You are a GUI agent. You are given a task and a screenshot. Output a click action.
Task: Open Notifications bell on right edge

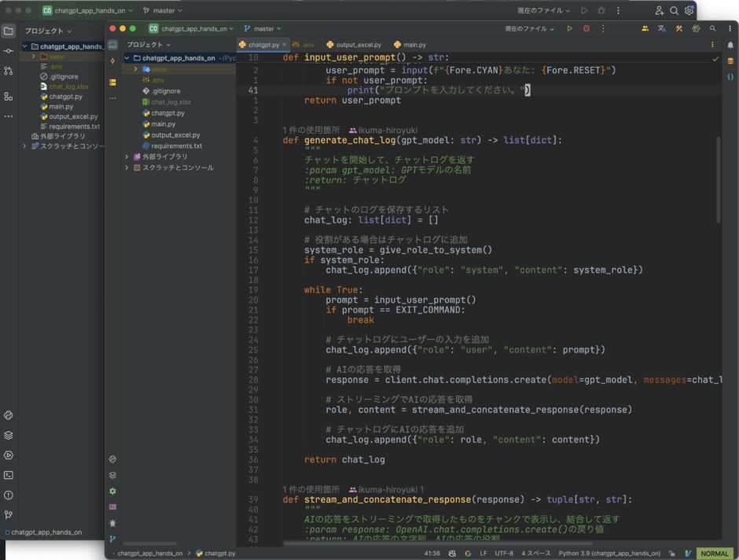click(x=730, y=45)
